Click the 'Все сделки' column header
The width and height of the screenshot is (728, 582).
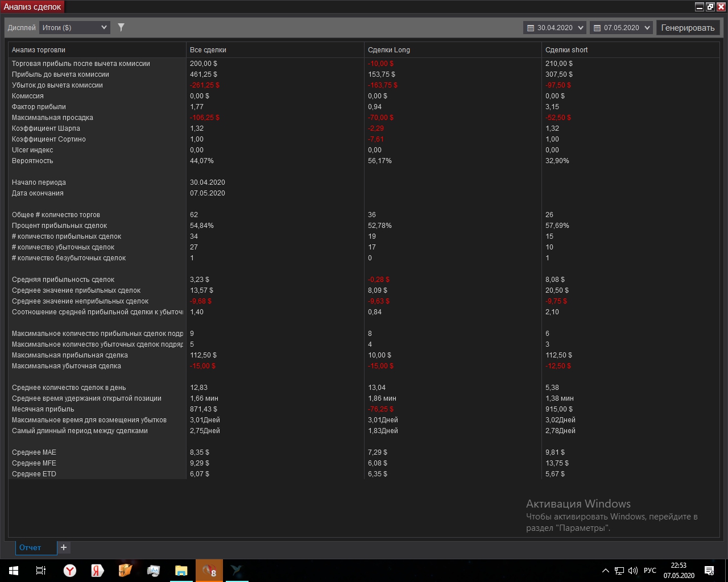click(x=208, y=50)
